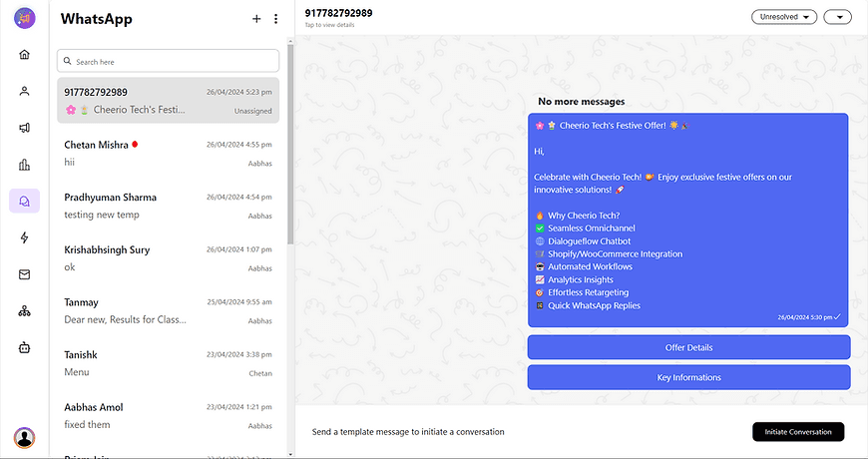Open the chatbot robot icon in sidebar
Image resolution: width=868 pixels, height=459 pixels.
tap(24, 347)
